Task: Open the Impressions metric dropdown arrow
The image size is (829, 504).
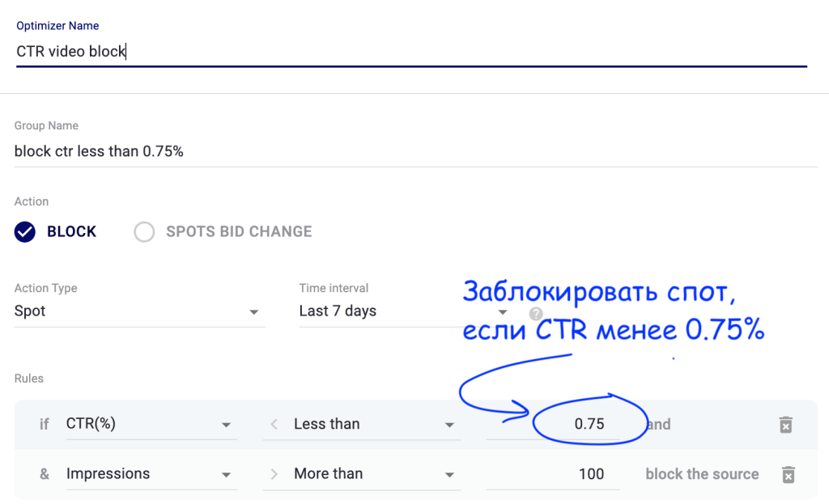Action: (x=227, y=474)
